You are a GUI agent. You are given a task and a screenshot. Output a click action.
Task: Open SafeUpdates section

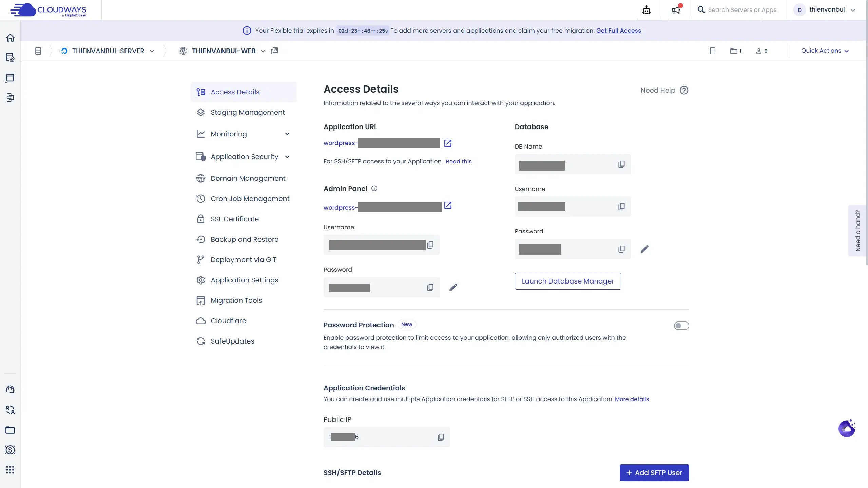243,341
